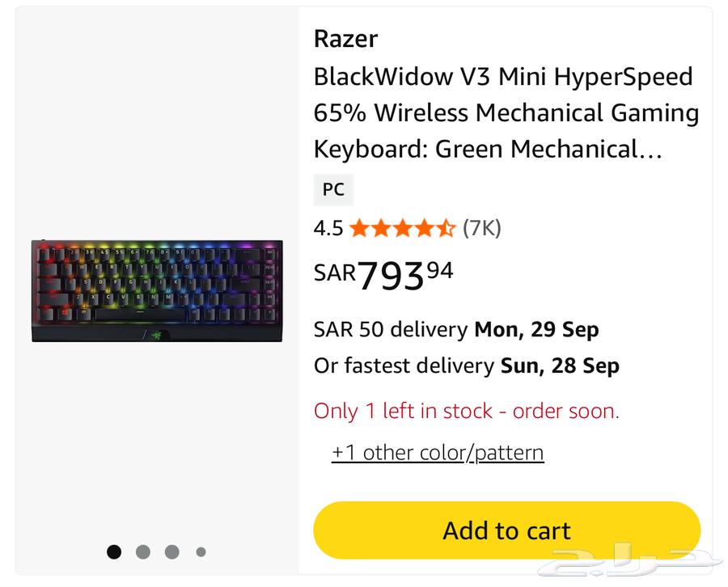The image size is (728, 587).
Task: Select the last carousel dot
Action: click(x=201, y=551)
